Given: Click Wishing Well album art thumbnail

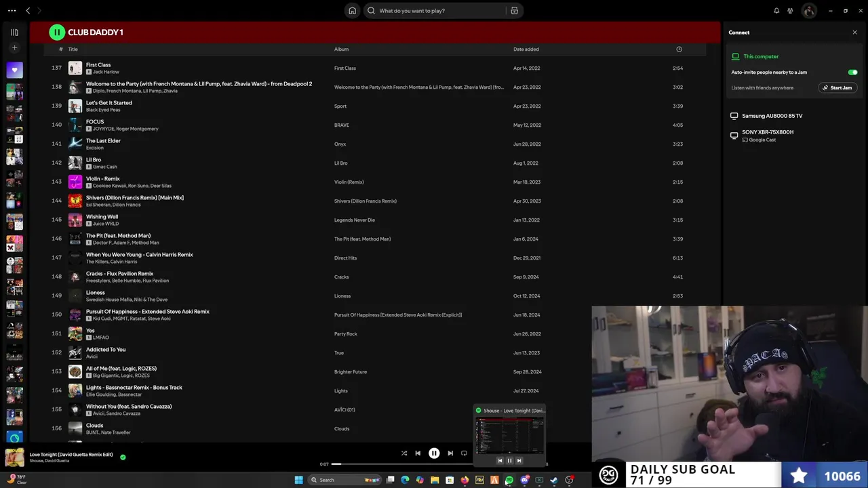Looking at the screenshot, I should pos(75,220).
